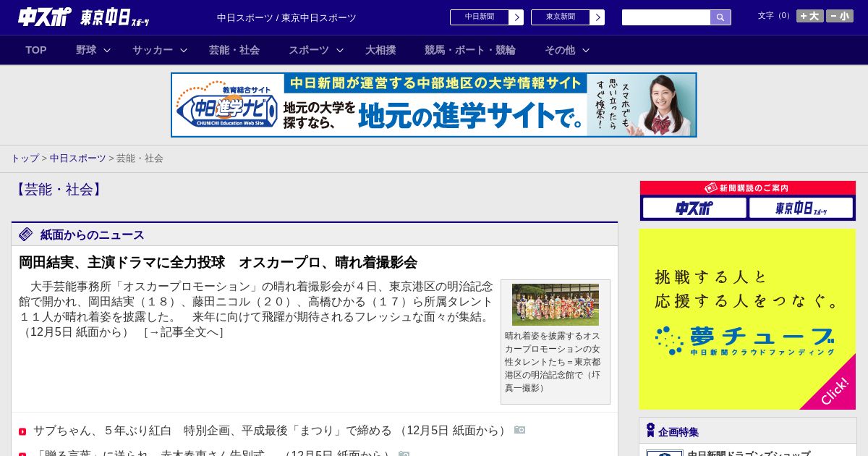Click the magnifier search button

click(720, 17)
